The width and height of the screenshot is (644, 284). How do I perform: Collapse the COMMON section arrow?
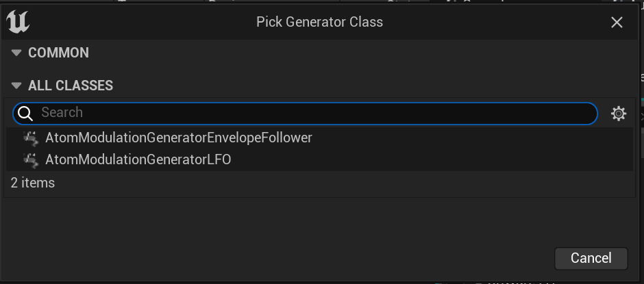click(16, 53)
